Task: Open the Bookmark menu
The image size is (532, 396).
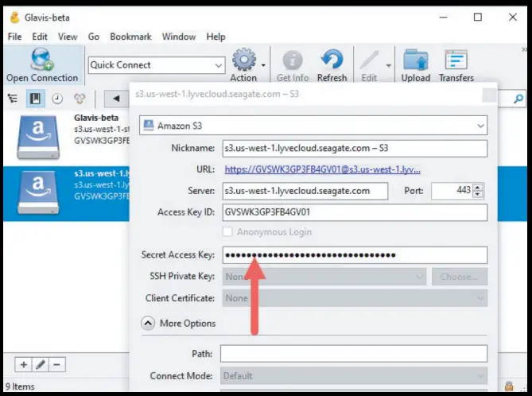Action: pos(130,37)
